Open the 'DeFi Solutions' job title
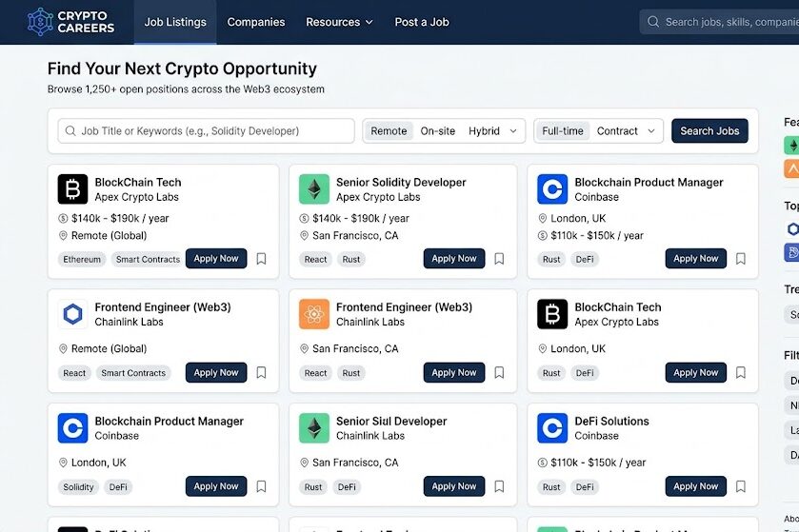This screenshot has height=532, width=799. 611,421
